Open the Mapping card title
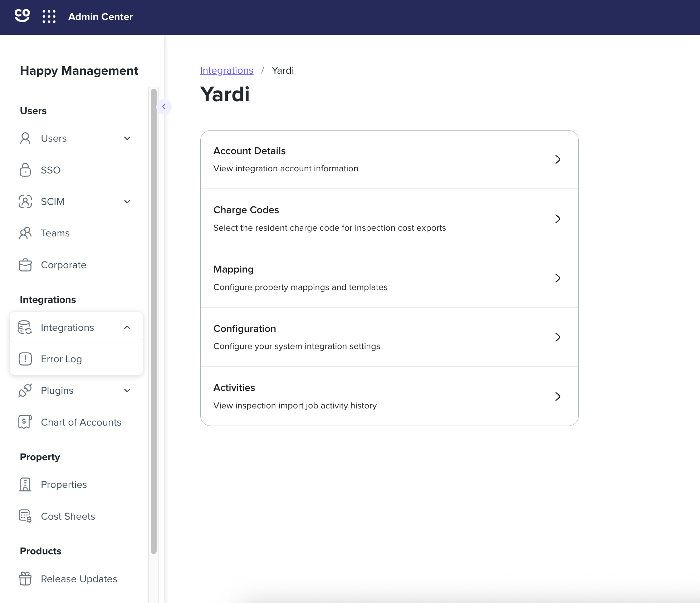The image size is (700, 603). pyautogui.click(x=234, y=269)
